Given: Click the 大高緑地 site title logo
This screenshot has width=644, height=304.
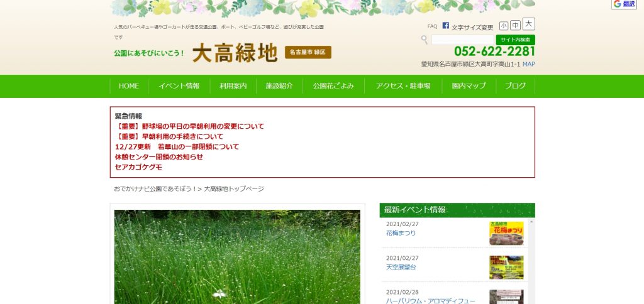Looking at the screenshot, I should click(x=235, y=53).
